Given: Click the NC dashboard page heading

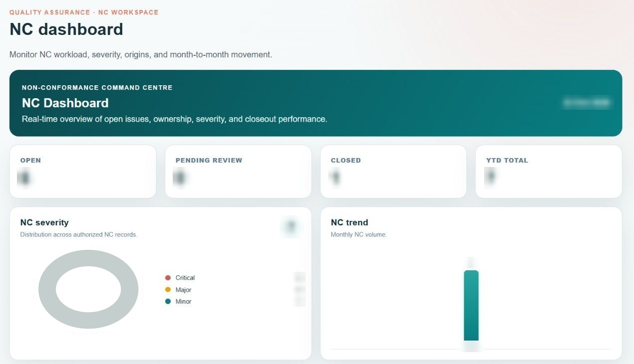Looking at the screenshot, I should 66,29.
